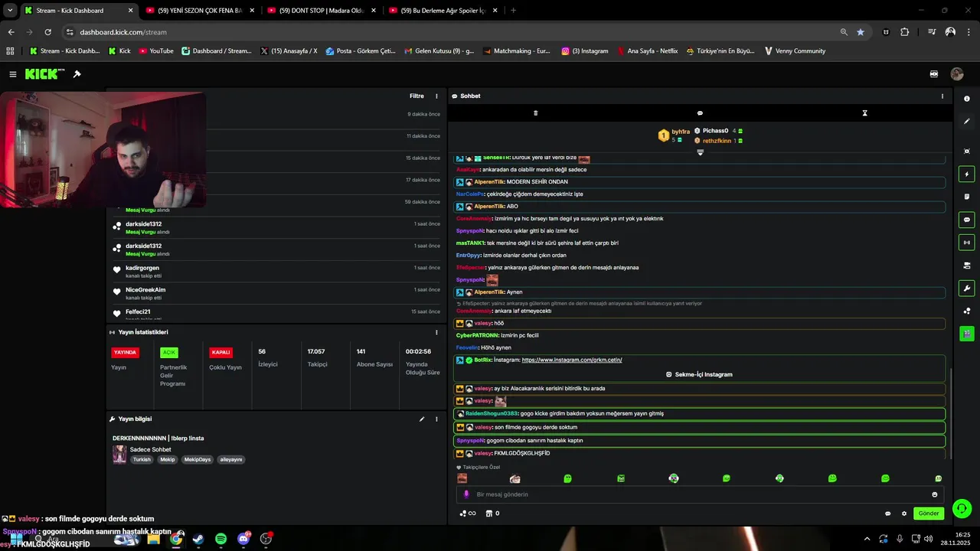The image size is (980, 551).
Task: Click the byh1ra top gifter name
Action: click(681, 132)
